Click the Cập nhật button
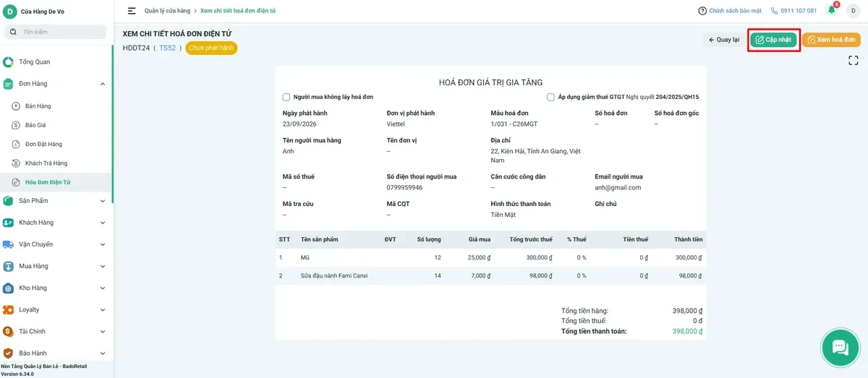This screenshot has width=868, height=378. [x=773, y=40]
